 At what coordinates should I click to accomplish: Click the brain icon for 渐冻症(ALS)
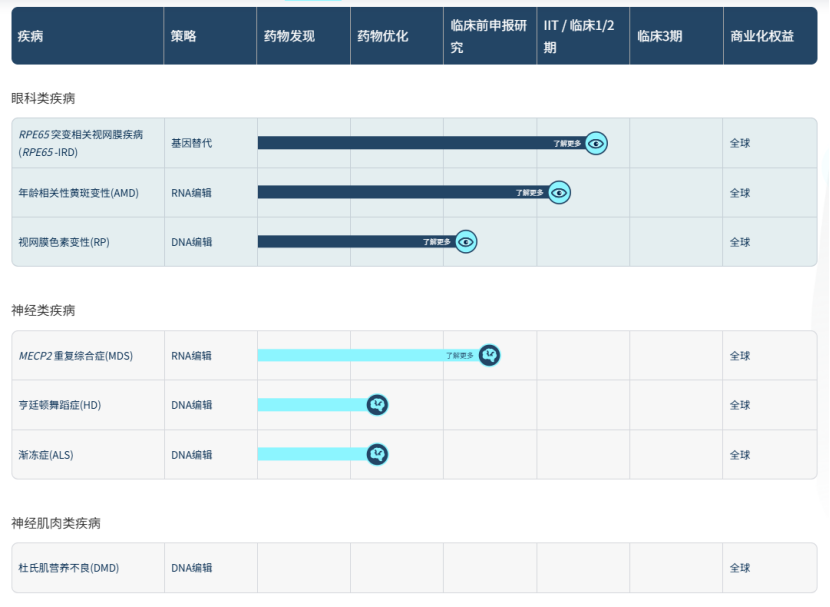[377, 454]
